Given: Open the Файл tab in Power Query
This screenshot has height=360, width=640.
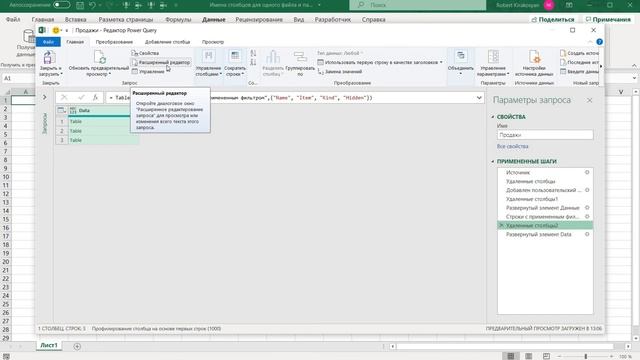Looking at the screenshot, I should click(x=48, y=42).
